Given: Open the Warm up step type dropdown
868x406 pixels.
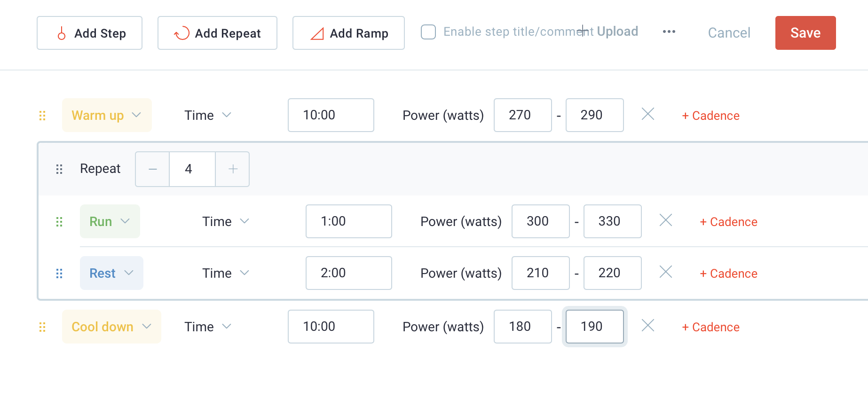Looking at the screenshot, I should click(107, 115).
